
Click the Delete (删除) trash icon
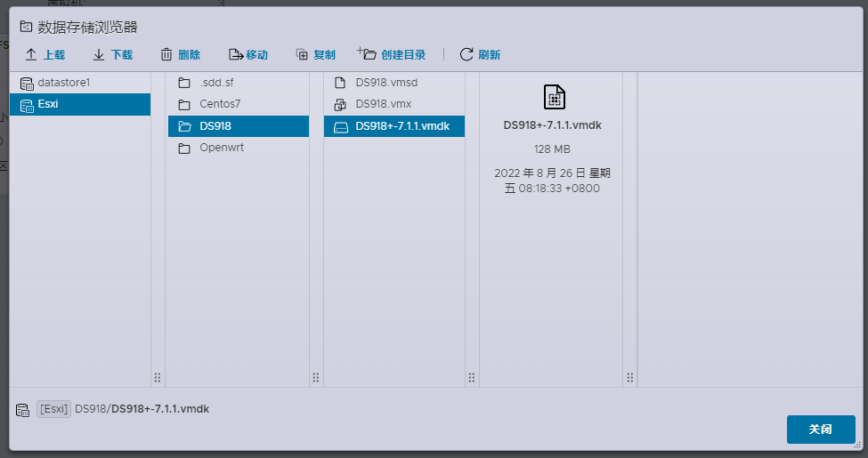coord(166,55)
